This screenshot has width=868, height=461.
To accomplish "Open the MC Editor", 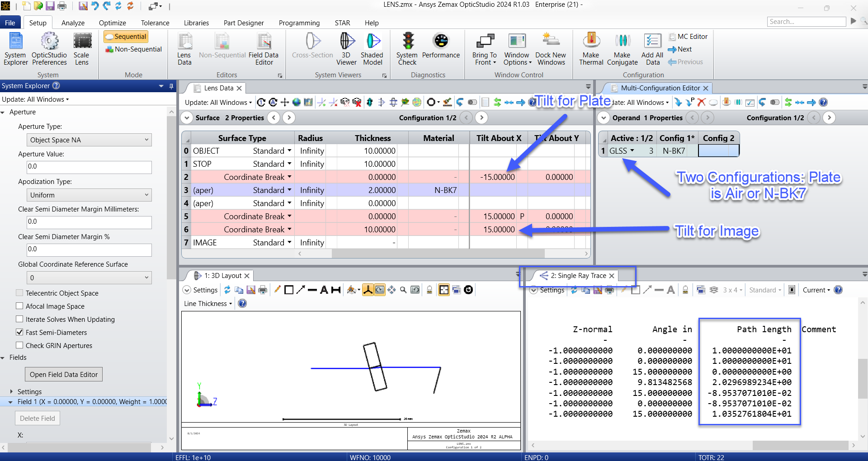I will point(688,37).
